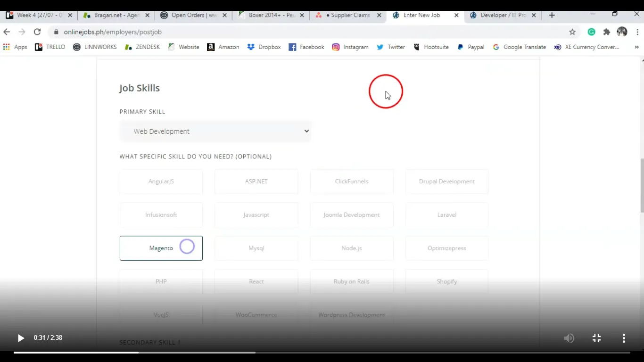This screenshot has width=644, height=362.
Task: Open the Hootsuite bookmark
Action: [x=431, y=47]
